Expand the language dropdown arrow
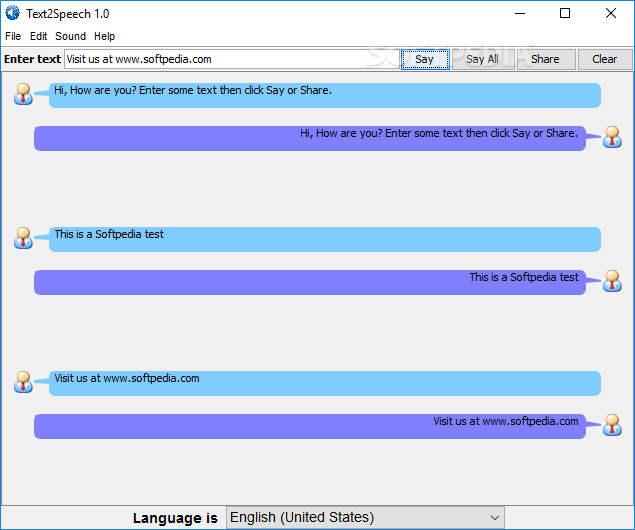 (x=494, y=518)
